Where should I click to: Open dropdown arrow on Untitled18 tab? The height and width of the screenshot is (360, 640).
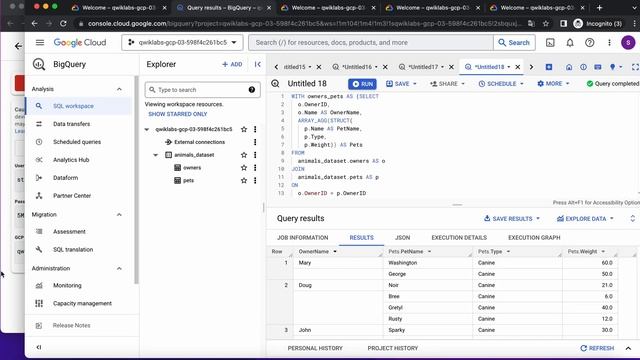coord(509,67)
